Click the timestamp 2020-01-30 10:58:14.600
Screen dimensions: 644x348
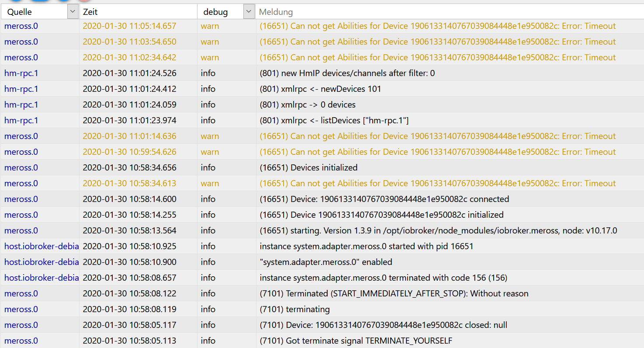pos(129,199)
